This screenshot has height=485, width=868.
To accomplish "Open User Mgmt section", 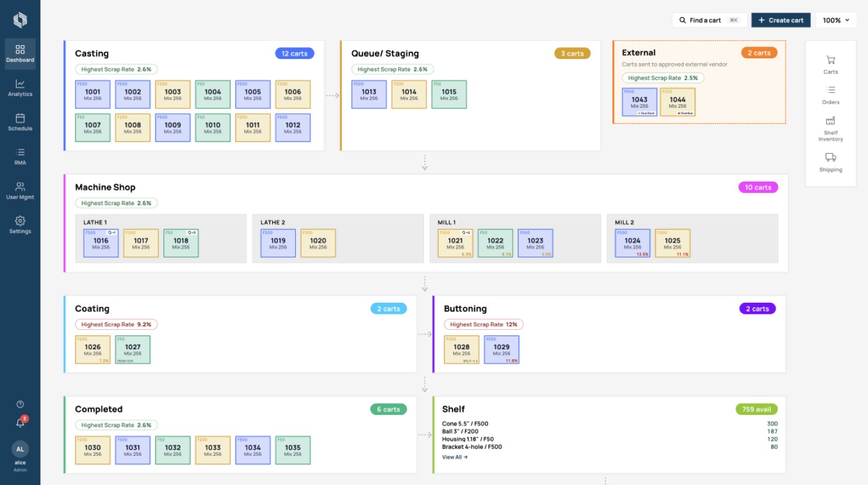I will pyautogui.click(x=20, y=191).
